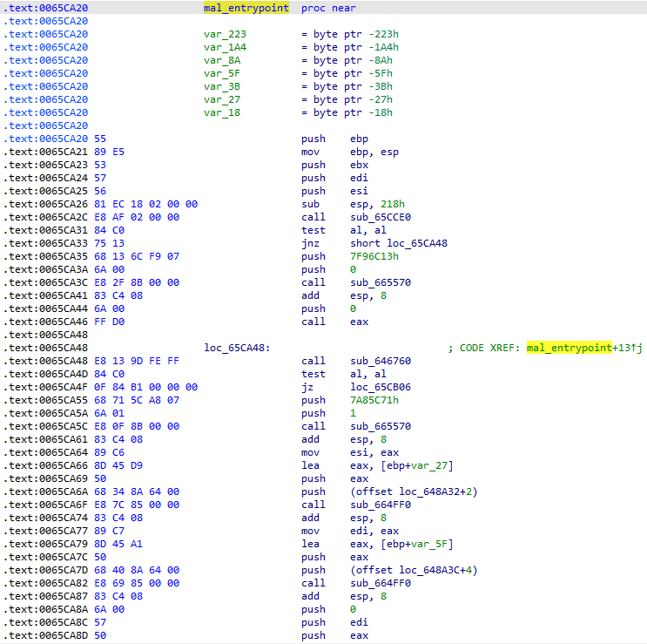
Task: Follow call to sub_65CCE0
Action: (381, 217)
